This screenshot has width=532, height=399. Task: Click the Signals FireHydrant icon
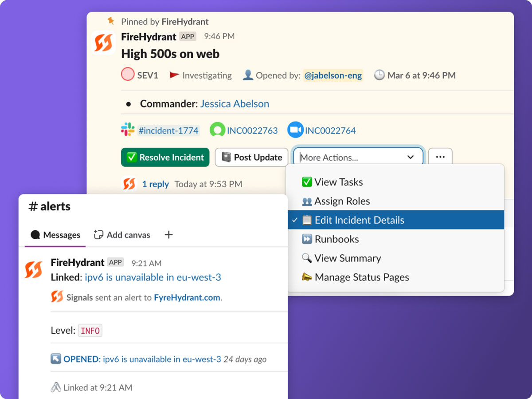(57, 296)
